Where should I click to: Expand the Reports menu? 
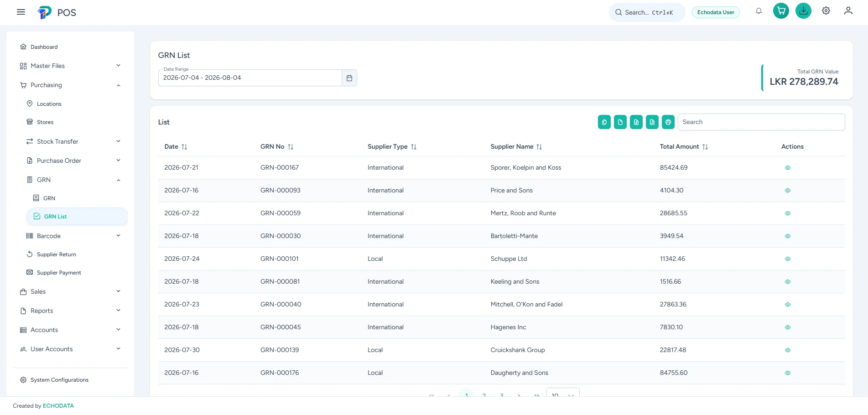point(70,311)
